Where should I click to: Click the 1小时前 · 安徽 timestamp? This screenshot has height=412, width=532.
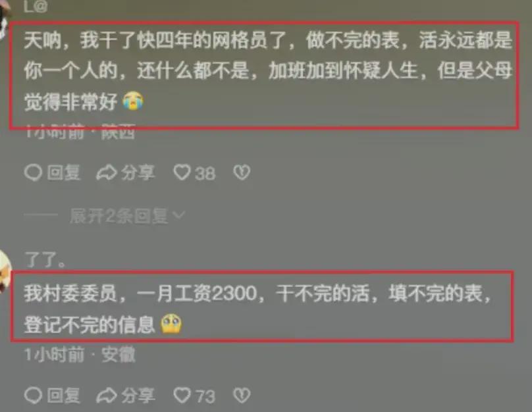tap(80, 355)
